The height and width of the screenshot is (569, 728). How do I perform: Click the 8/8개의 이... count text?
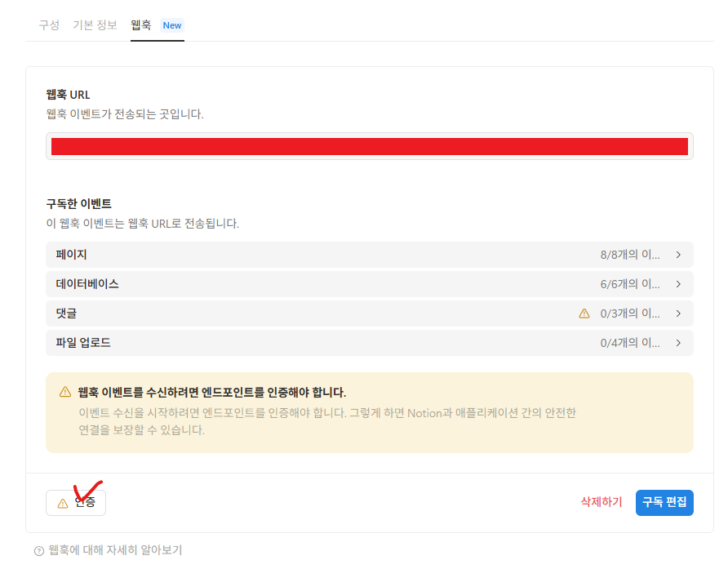click(x=629, y=255)
